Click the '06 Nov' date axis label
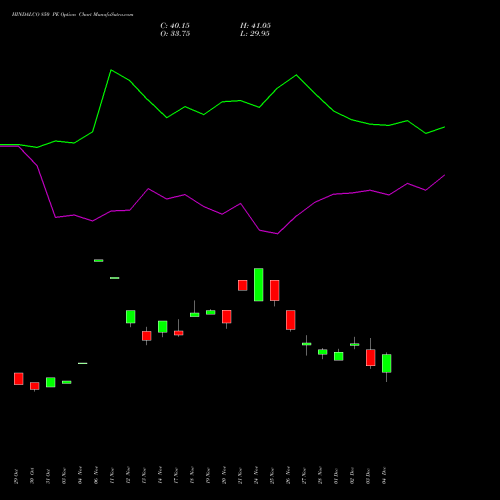Screen dimensions: 500x500 point(96,476)
